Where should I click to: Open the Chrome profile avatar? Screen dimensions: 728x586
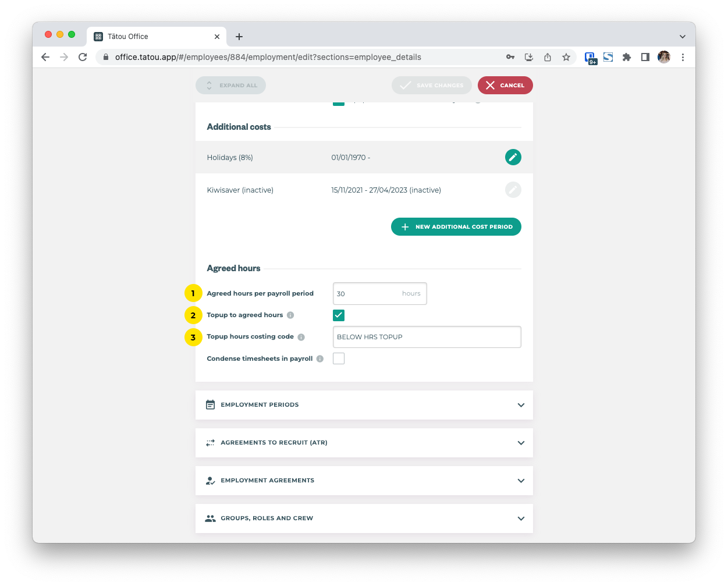pos(663,57)
